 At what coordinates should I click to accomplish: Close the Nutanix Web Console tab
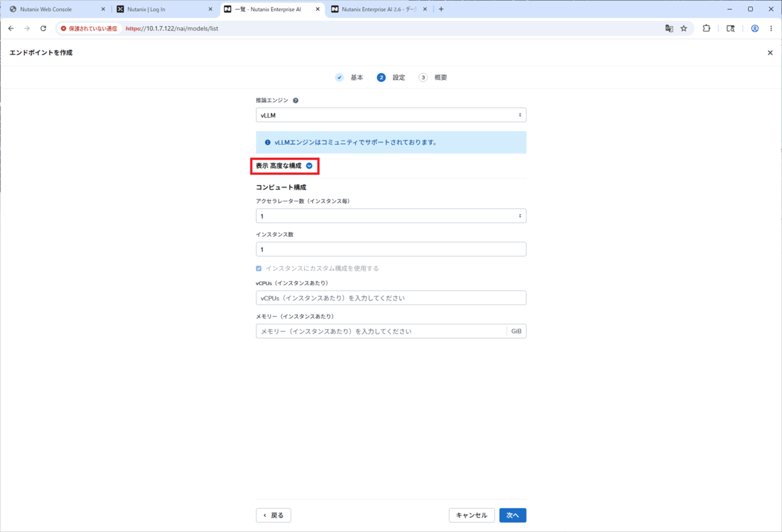pos(103,9)
